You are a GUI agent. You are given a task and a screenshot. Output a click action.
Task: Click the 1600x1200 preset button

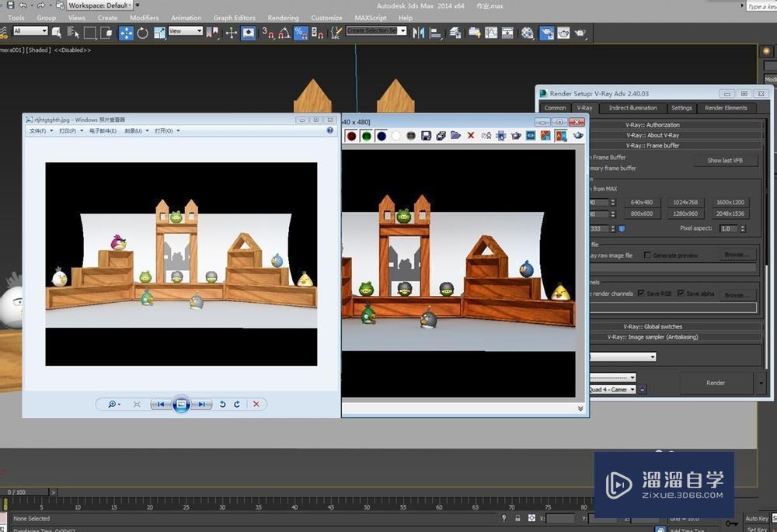pos(730,202)
